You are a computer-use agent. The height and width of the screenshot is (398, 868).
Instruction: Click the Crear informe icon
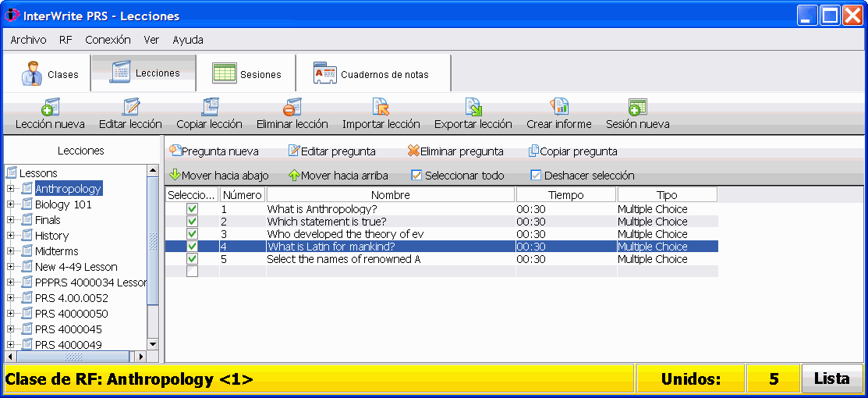tap(559, 106)
